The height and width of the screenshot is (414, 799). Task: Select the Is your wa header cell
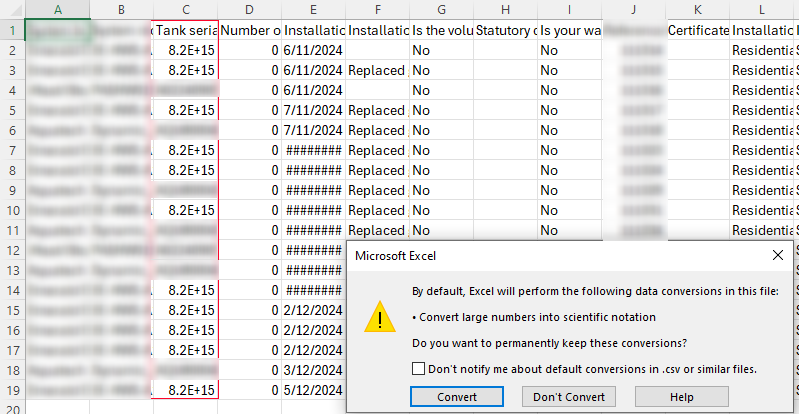569,30
